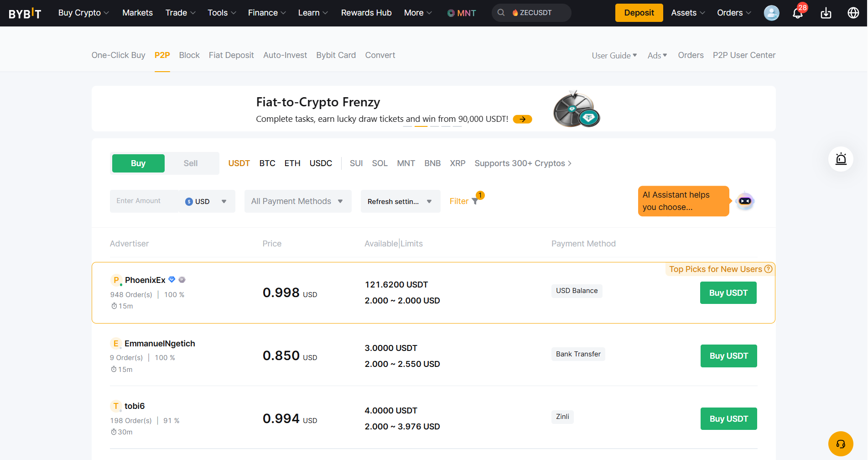The height and width of the screenshot is (460, 868).
Task: Open the Refresh settings dropdown
Action: tap(400, 201)
